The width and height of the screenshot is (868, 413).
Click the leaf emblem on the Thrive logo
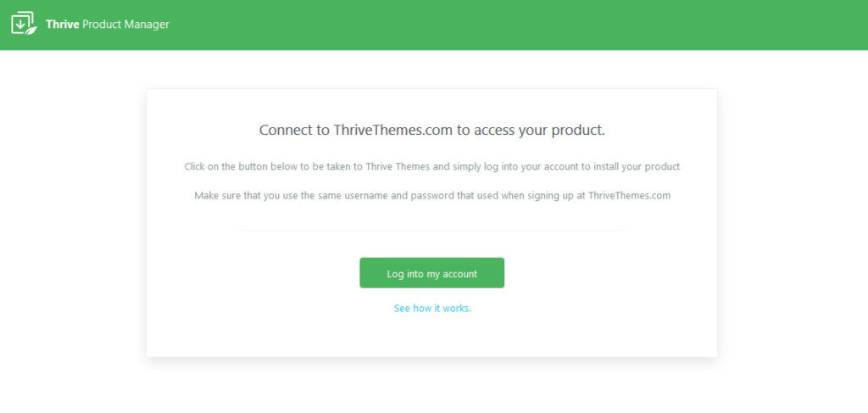tap(31, 30)
